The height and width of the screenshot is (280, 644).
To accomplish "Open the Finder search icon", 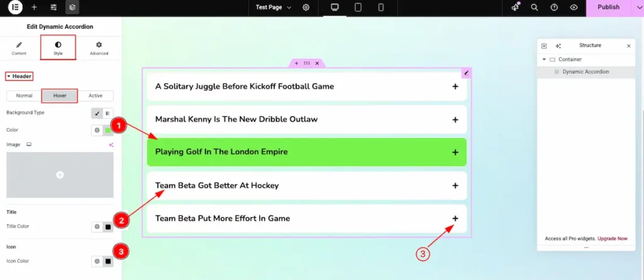I will [535, 8].
